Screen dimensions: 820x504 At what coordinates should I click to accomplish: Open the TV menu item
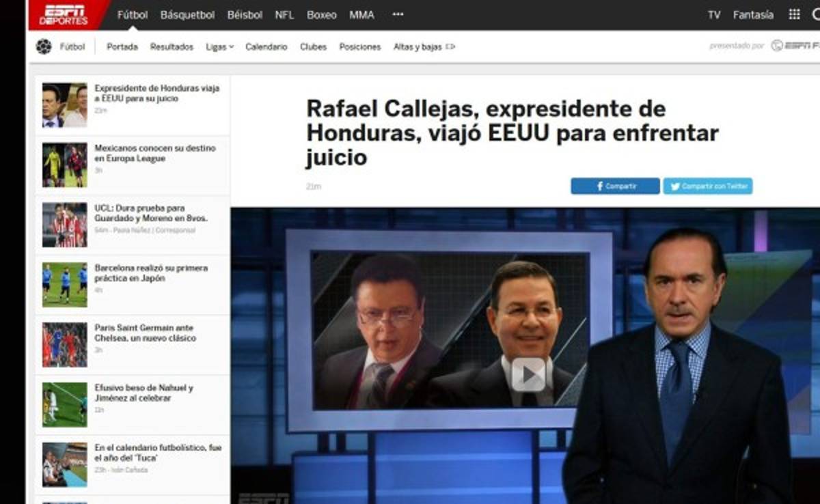pos(715,14)
